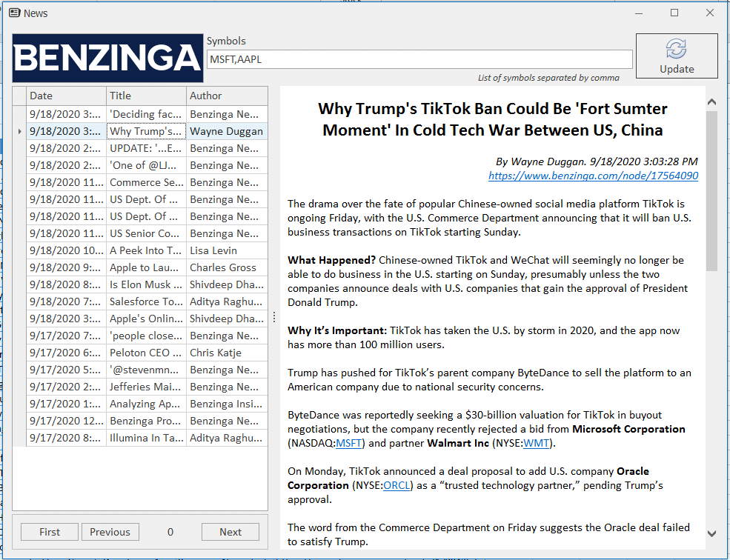
Task: Click the current row indicator arrow
Action: 19,132
